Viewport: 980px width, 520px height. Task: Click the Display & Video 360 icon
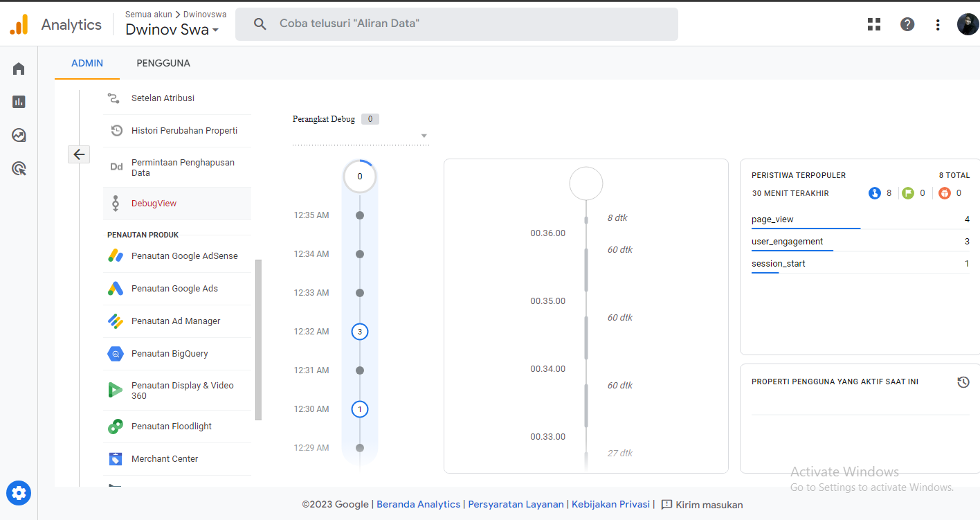click(x=116, y=390)
